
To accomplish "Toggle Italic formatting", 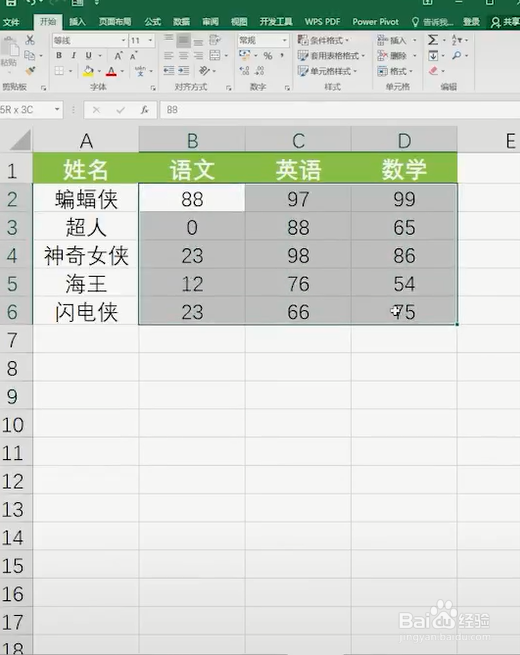I will (x=74, y=56).
